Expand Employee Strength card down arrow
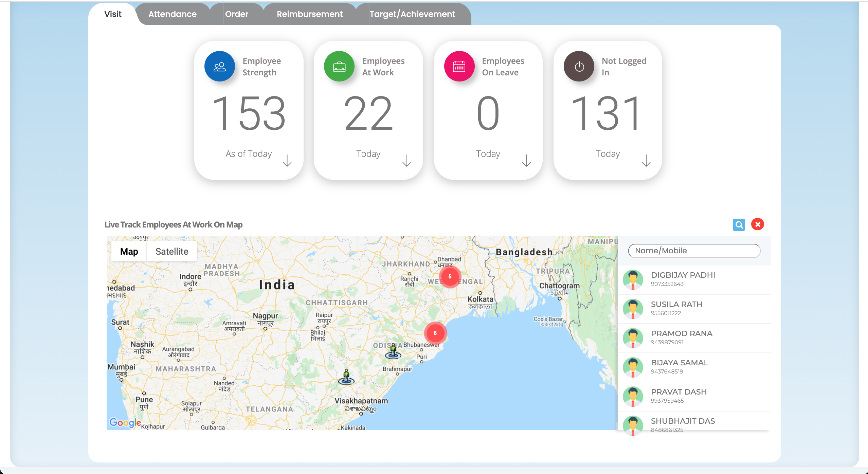Viewport: 868px width, 474px height. 287,161
